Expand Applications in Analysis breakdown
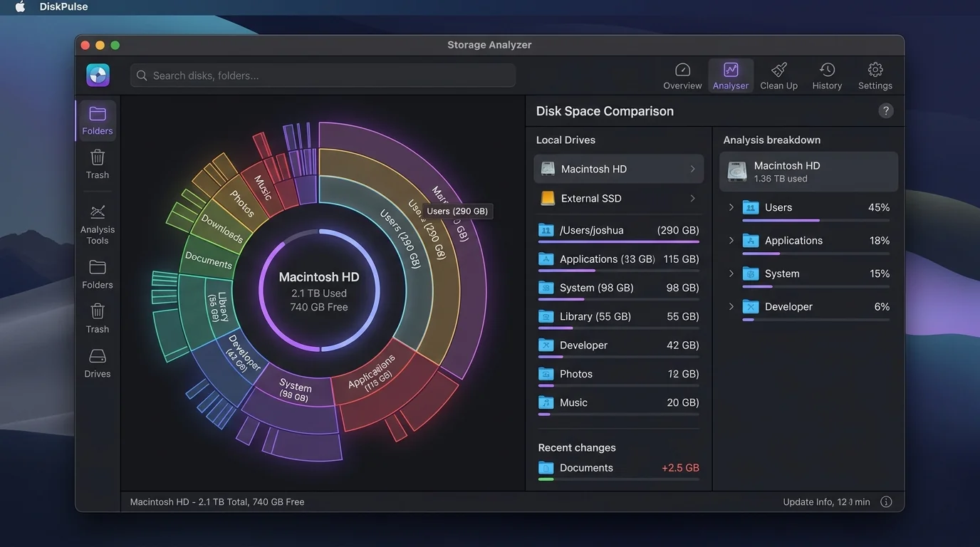980x547 pixels. click(x=731, y=241)
